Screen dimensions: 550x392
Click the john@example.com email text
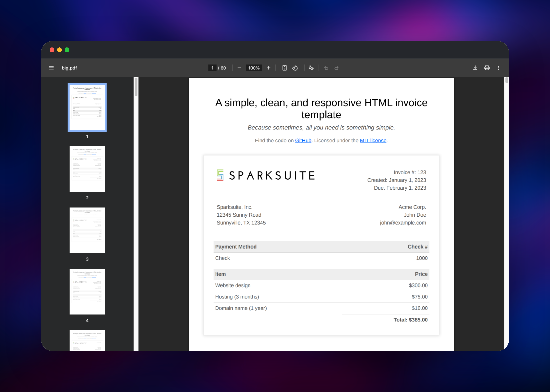pyautogui.click(x=403, y=223)
